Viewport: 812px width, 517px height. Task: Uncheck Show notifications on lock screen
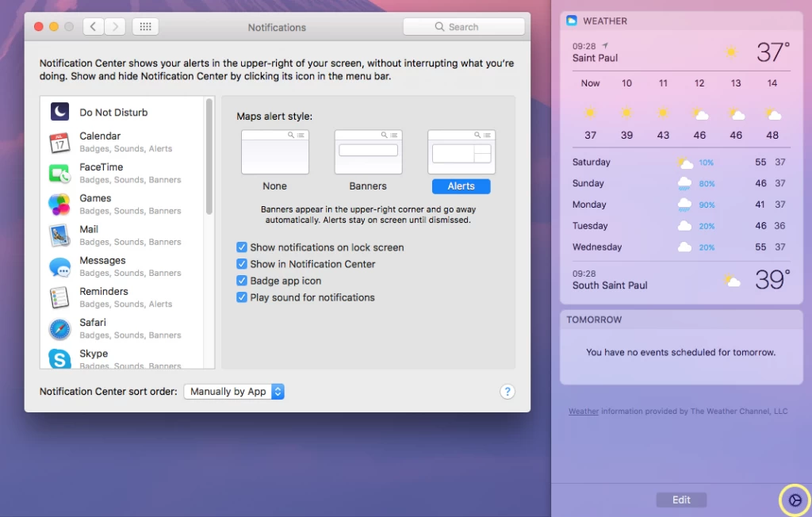point(242,247)
